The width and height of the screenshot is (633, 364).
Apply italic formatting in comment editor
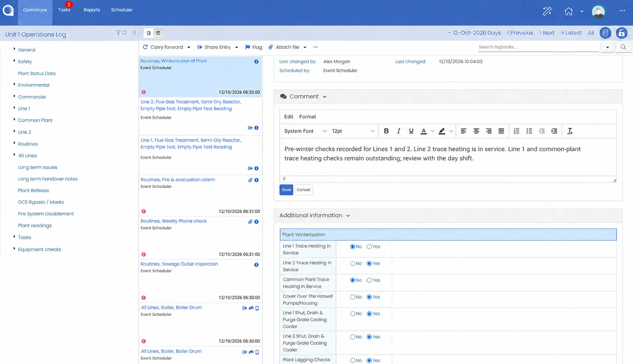point(398,131)
